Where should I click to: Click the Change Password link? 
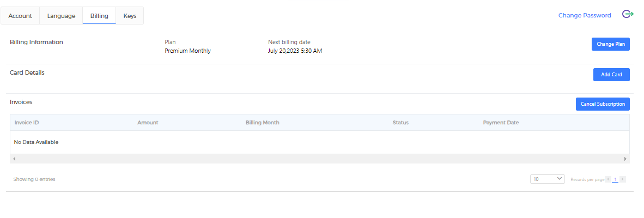[x=585, y=15]
